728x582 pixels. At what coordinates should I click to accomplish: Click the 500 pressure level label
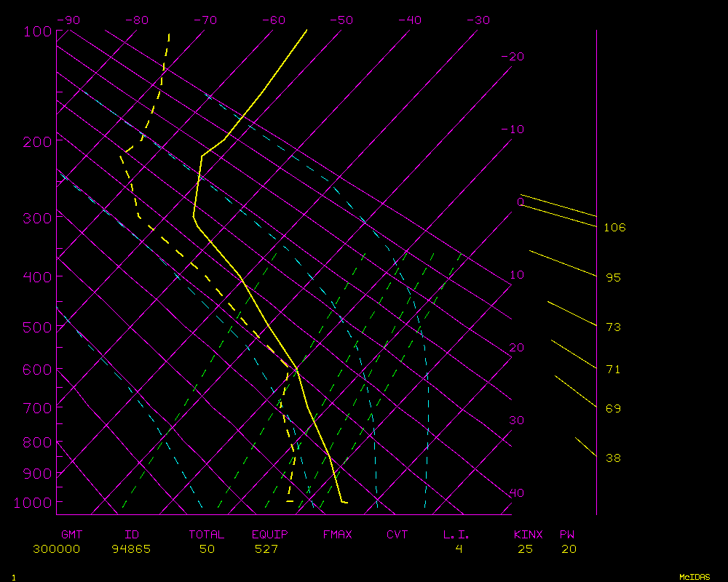coord(36,327)
